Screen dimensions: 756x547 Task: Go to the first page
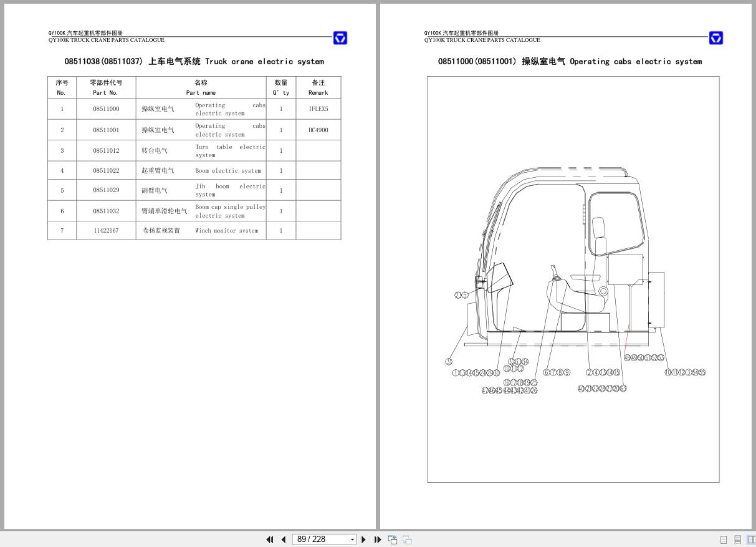[x=270, y=540]
